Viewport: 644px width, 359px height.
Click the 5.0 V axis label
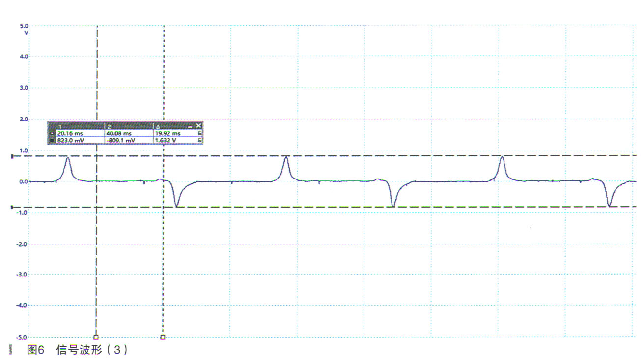(x=25, y=26)
